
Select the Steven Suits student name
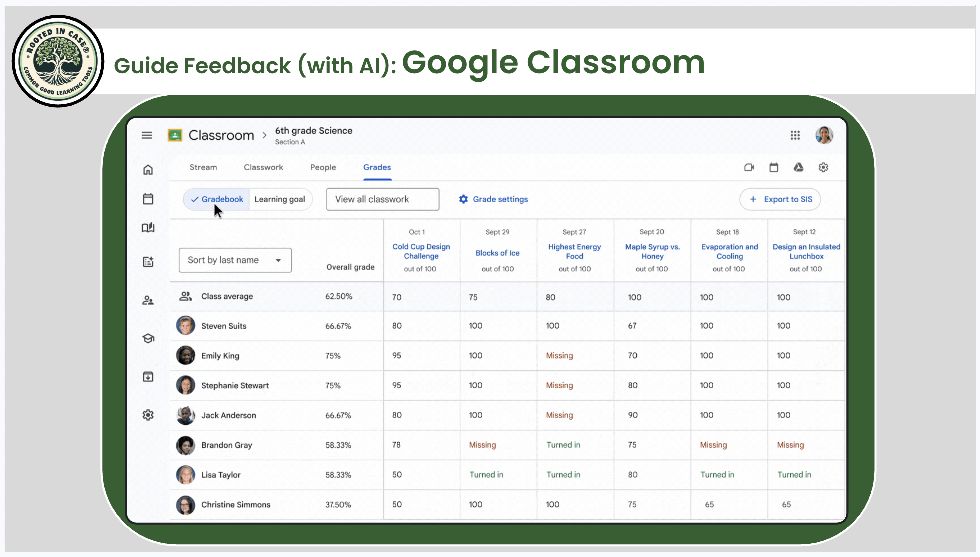224,326
